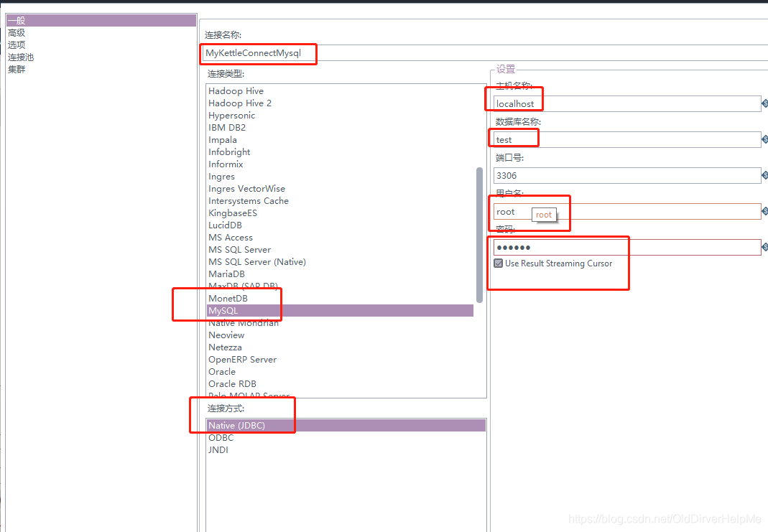Viewport: 768px width, 532px height.
Task: Click the database name field test
Action: click(627, 139)
